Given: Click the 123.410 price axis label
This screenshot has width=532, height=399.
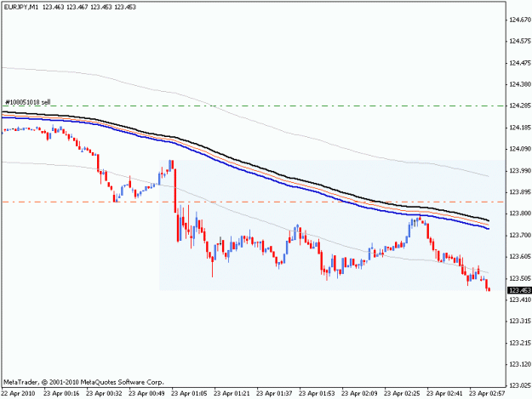Looking at the screenshot, I should click(520, 299).
